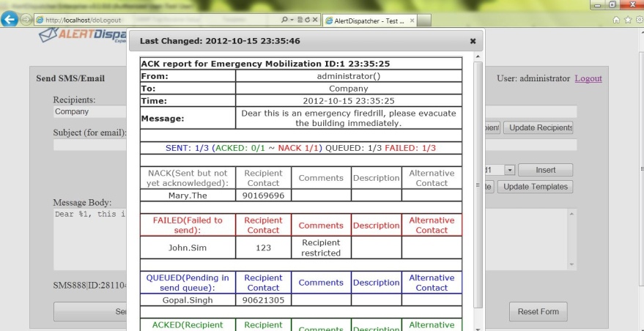
Task: Click the compatibility view icon
Action: point(300,20)
